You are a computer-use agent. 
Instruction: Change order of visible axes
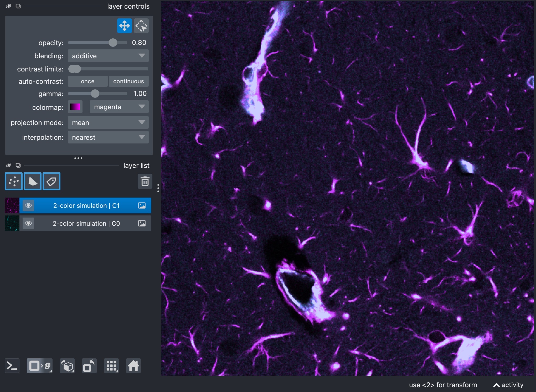[67, 366]
